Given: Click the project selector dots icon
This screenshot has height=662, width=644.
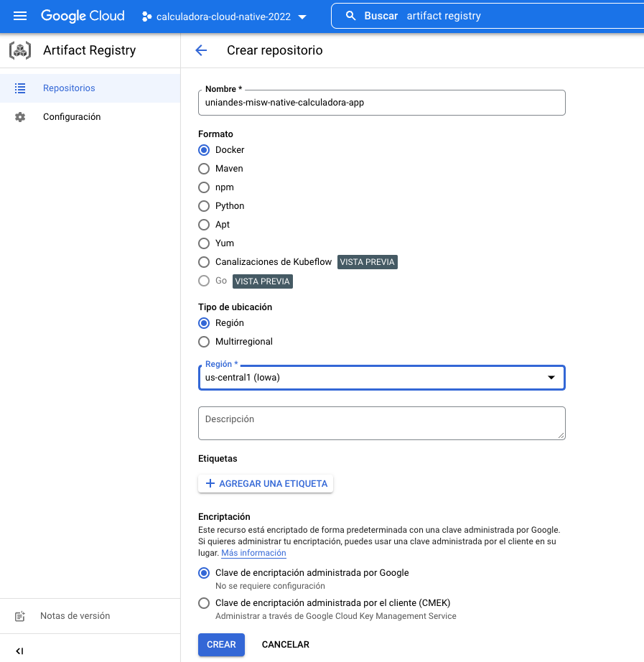Looking at the screenshot, I should coord(146,17).
